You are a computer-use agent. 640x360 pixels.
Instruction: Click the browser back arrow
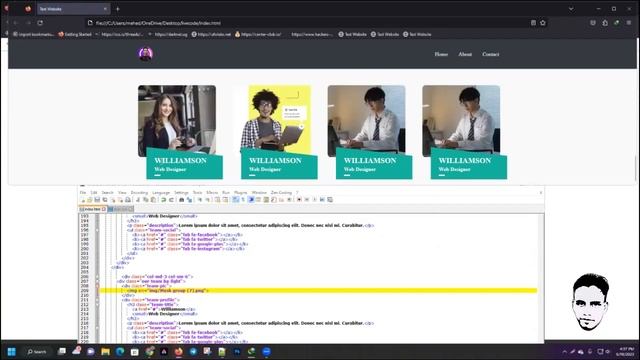tap(16, 23)
